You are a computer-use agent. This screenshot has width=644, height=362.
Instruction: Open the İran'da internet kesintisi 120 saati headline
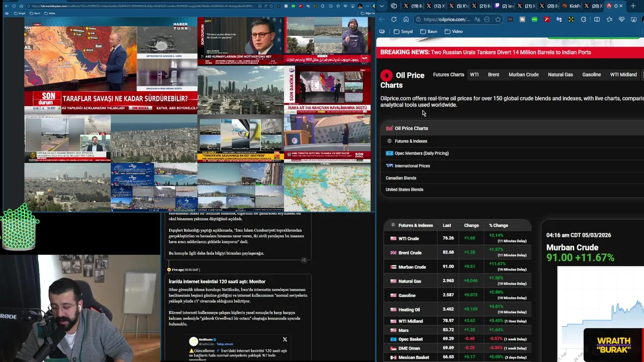coord(217,282)
